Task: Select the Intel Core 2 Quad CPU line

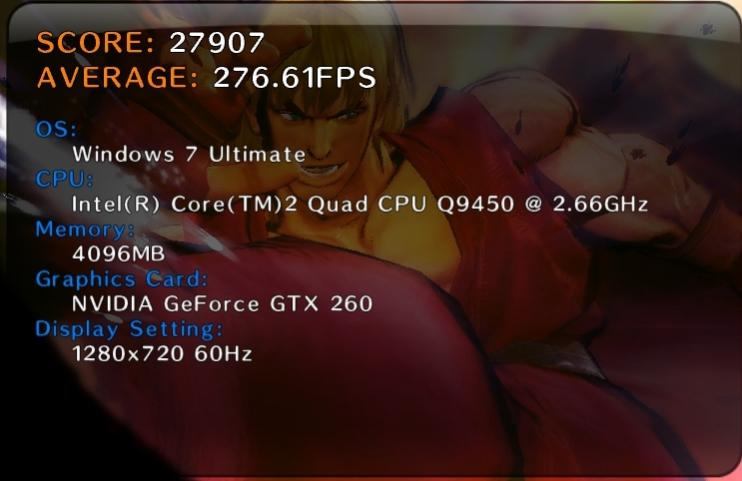Action: pyautogui.click(x=360, y=204)
